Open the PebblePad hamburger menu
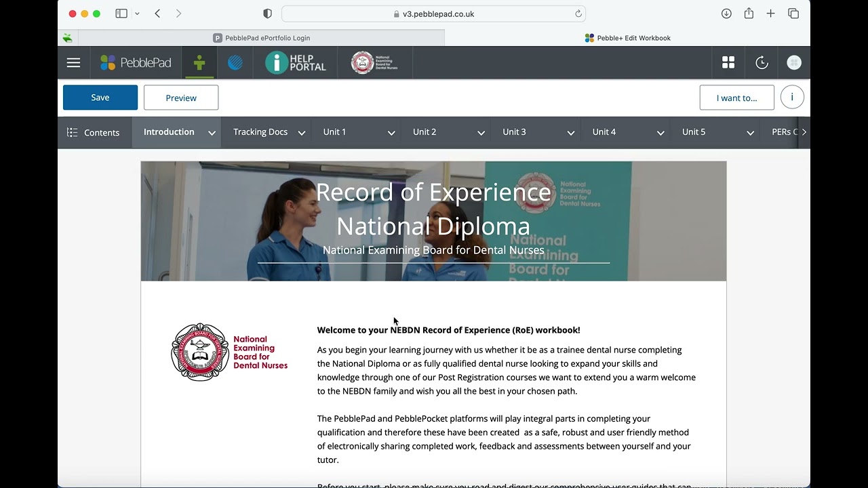 point(73,63)
